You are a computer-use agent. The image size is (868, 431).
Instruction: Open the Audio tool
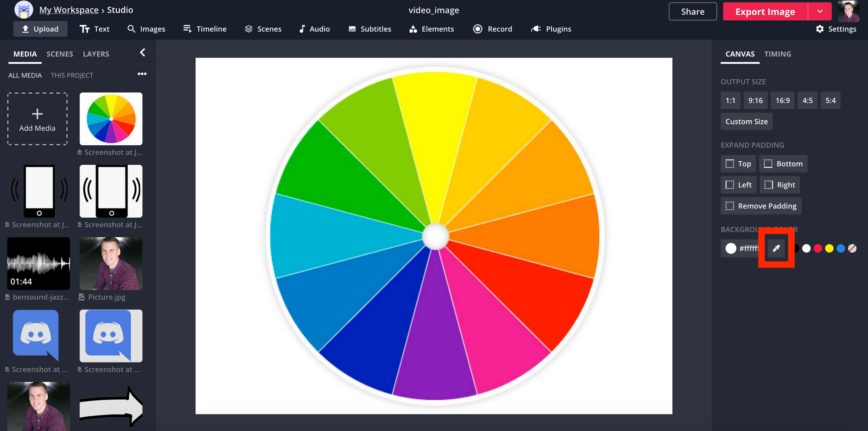pos(314,29)
